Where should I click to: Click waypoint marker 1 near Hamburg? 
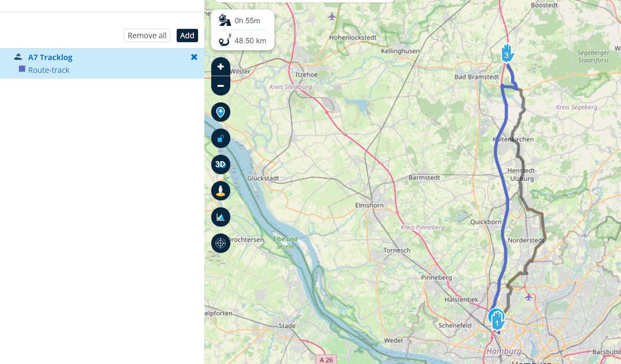(497, 319)
